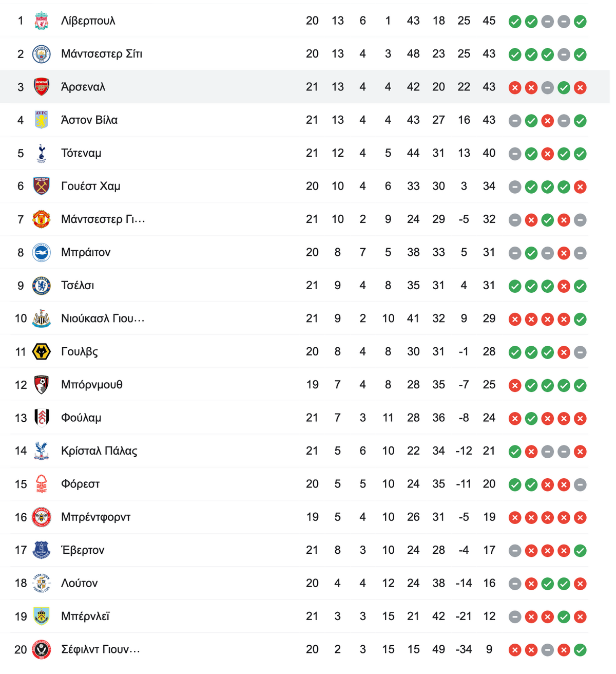Click the Wolves crest icon

pyautogui.click(x=42, y=352)
